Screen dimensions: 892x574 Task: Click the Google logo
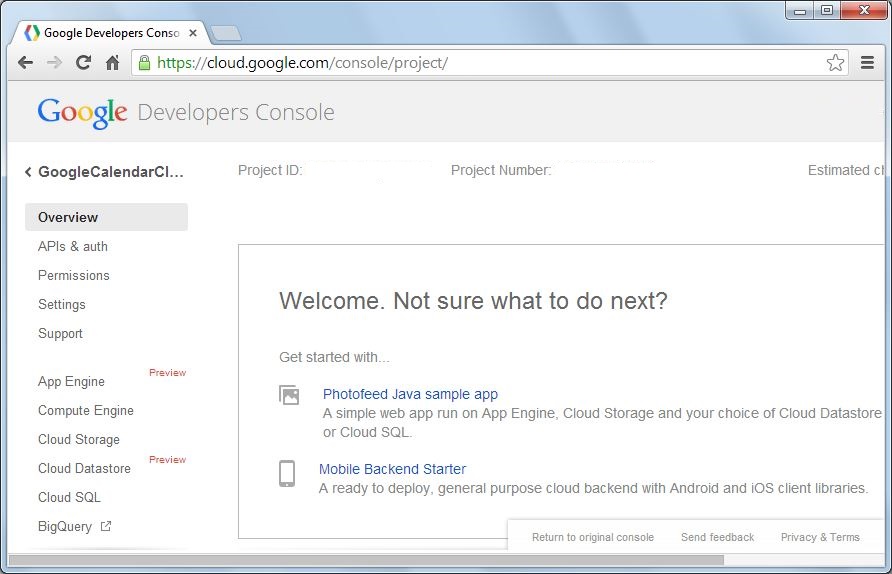pos(82,113)
